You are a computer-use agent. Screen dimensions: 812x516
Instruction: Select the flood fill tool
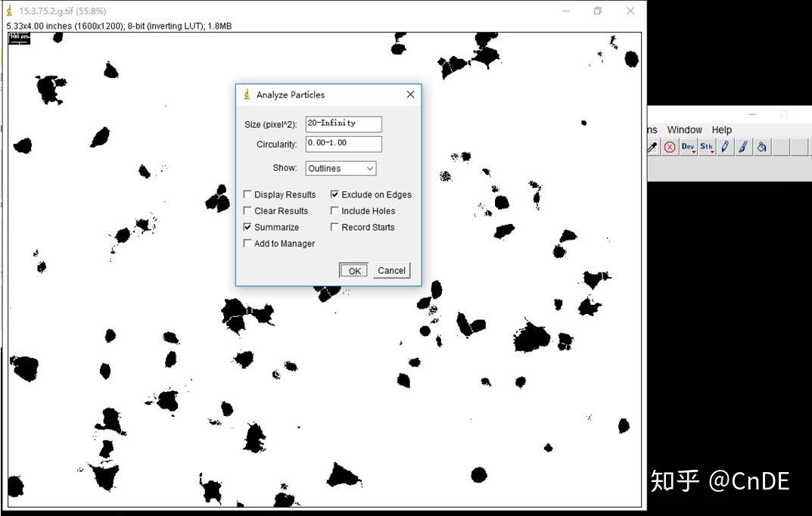pyautogui.click(x=762, y=147)
